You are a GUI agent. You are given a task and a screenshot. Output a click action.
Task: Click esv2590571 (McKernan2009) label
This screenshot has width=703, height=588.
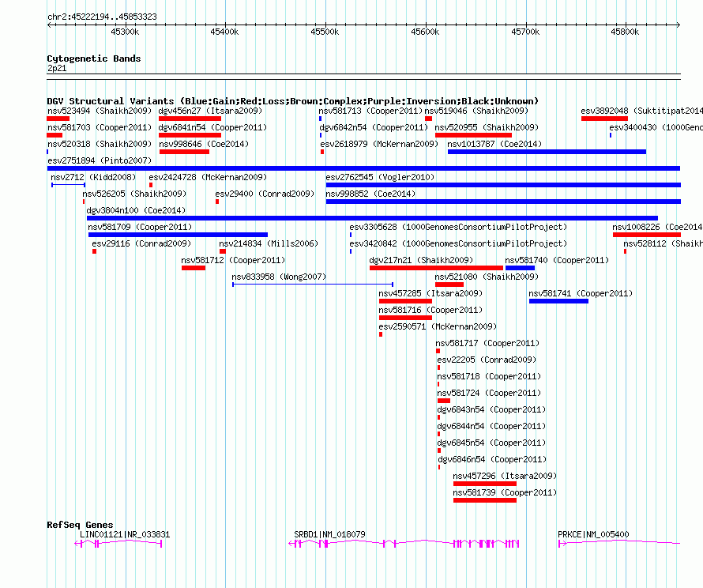[x=438, y=326]
